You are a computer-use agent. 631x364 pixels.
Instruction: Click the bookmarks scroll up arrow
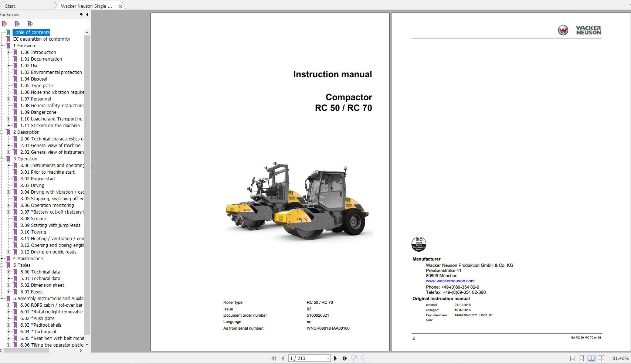point(87,33)
